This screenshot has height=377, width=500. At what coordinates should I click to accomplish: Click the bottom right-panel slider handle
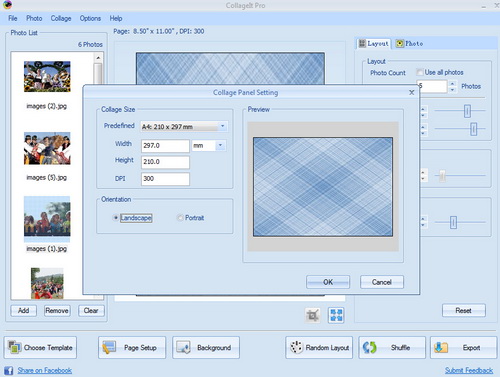point(453,222)
